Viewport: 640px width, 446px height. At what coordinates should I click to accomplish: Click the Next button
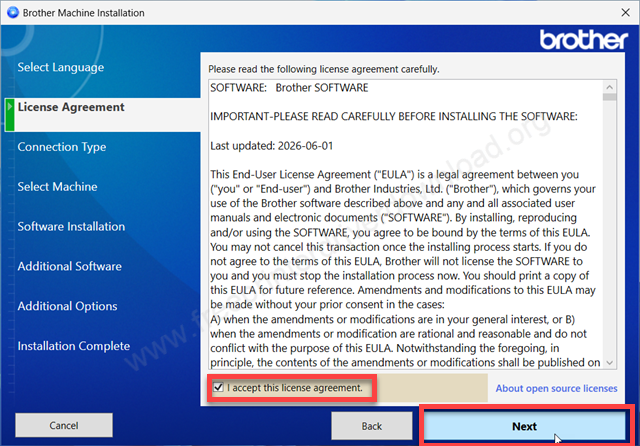coord(524,426)
